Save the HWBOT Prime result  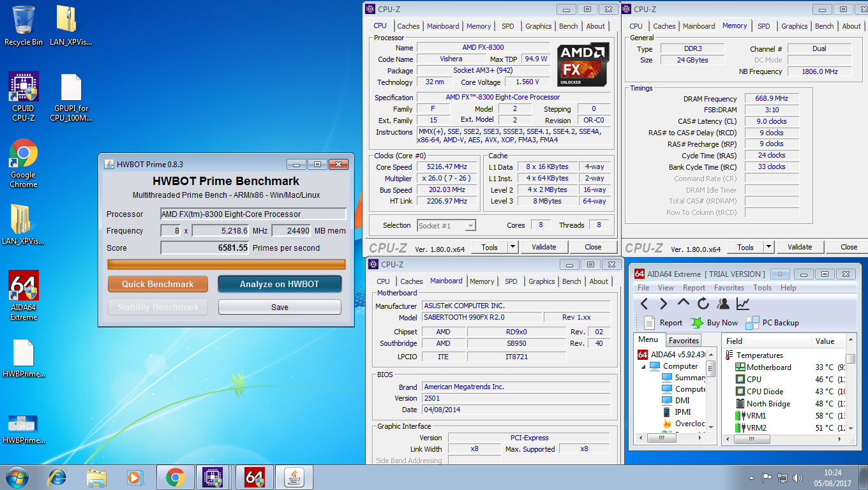(x=280, y=307)
